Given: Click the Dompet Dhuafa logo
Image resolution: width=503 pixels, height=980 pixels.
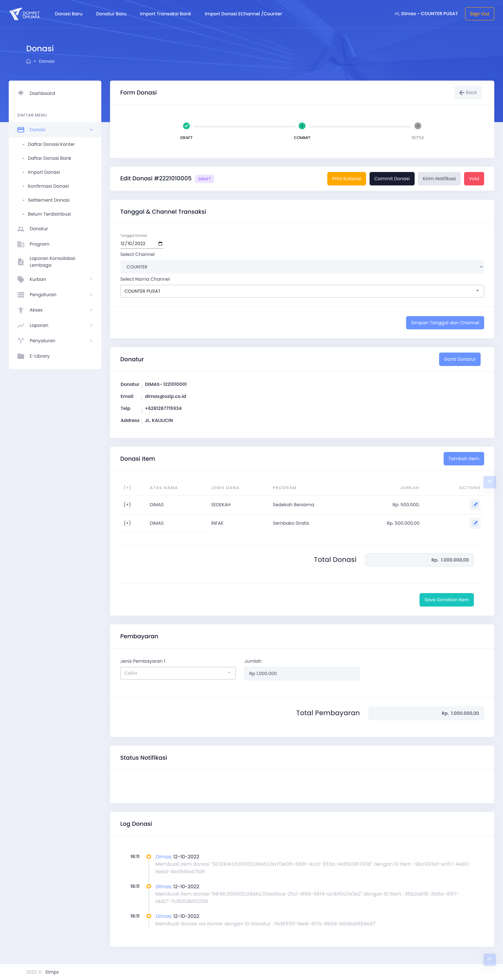Looking at the screenshot, I should [25, 14].
